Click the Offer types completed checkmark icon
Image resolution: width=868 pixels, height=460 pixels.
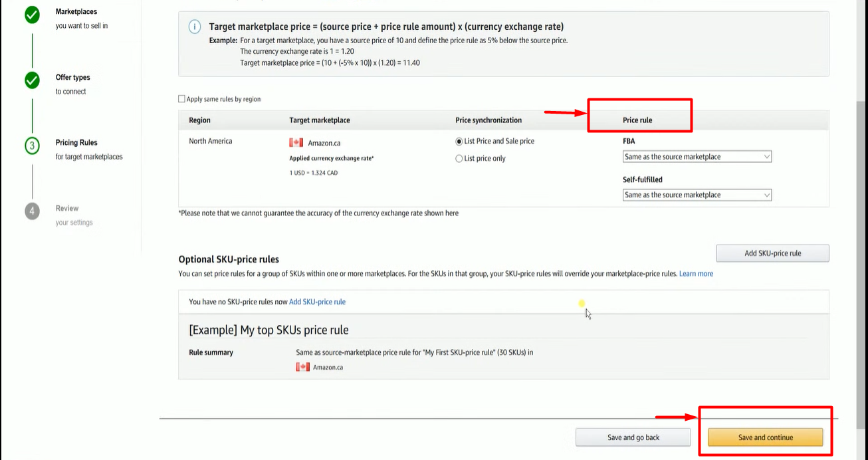[32, 80]
